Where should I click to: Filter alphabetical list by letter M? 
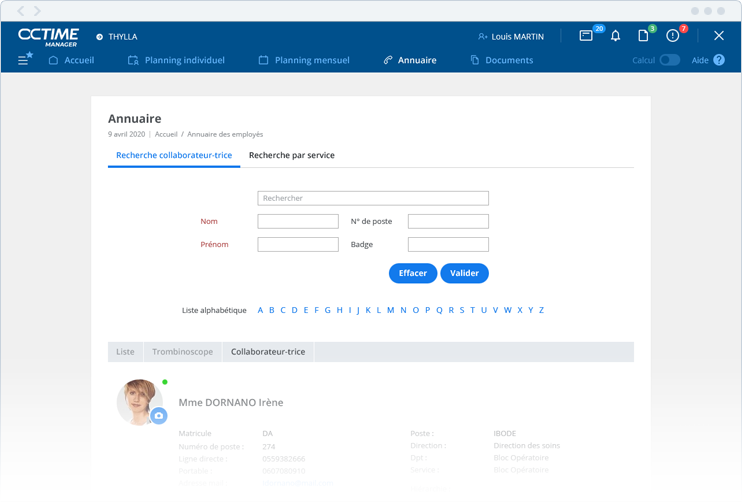(390, 310)
